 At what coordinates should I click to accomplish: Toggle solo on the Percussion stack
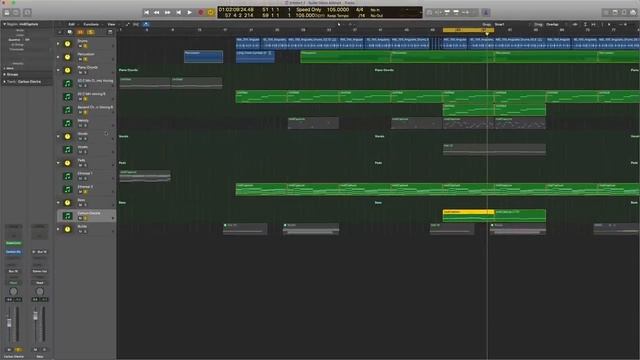pos(85,60)
